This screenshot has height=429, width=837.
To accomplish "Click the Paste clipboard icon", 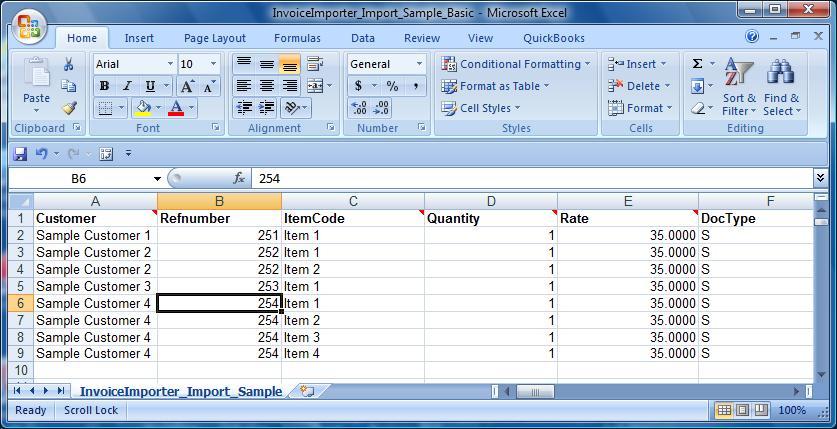I will click(x=36, y=73).
